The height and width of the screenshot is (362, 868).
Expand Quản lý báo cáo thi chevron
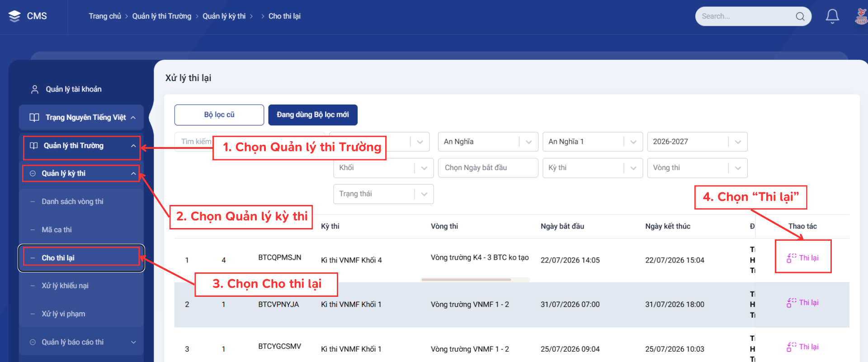133,342
